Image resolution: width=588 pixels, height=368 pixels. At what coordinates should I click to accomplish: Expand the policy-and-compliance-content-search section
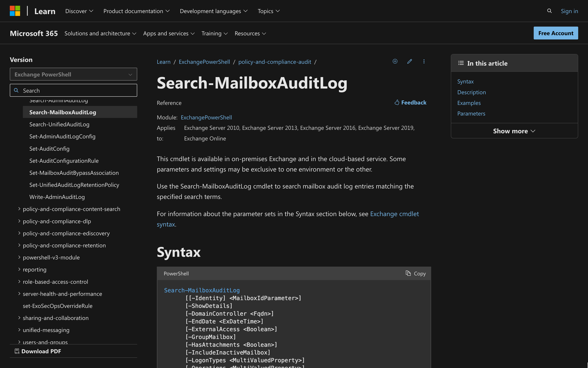tap(19, 209)
